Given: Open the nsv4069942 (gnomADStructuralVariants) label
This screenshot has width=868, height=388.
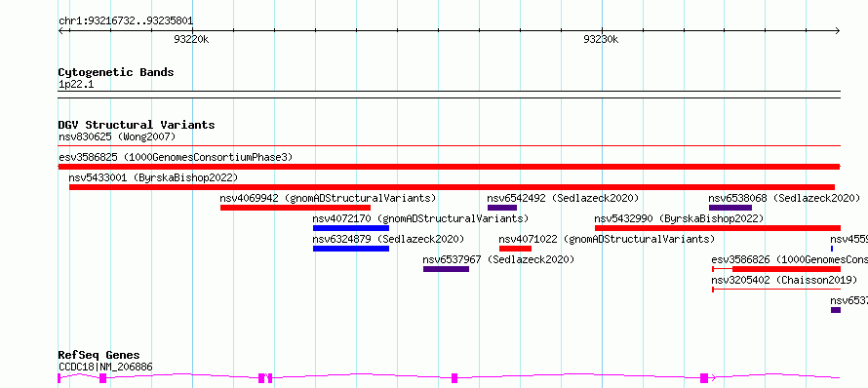Looking at the screenshot, I should click(328, 198).
